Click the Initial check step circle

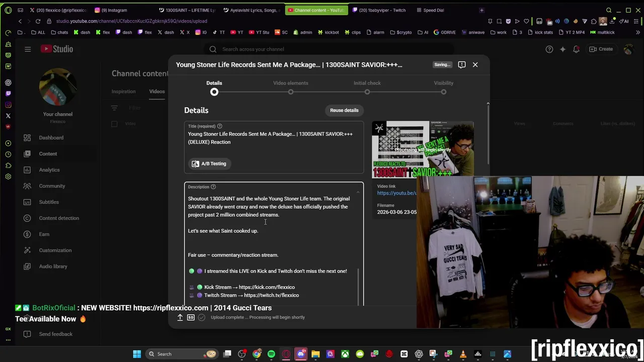367,92
